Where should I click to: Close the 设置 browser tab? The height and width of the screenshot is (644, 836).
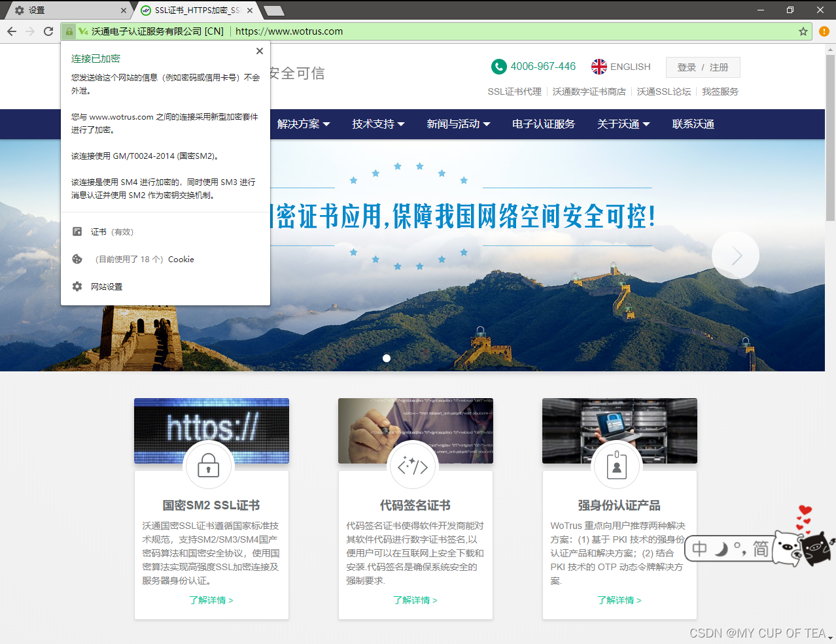(124, 10)
